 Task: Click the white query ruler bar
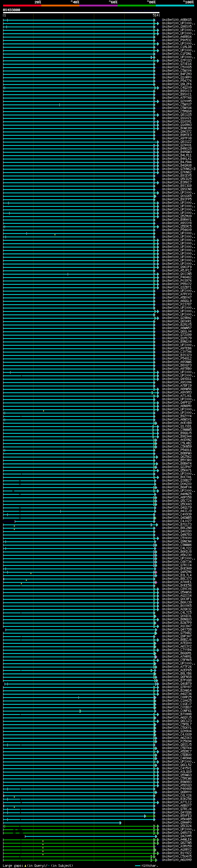81,13
